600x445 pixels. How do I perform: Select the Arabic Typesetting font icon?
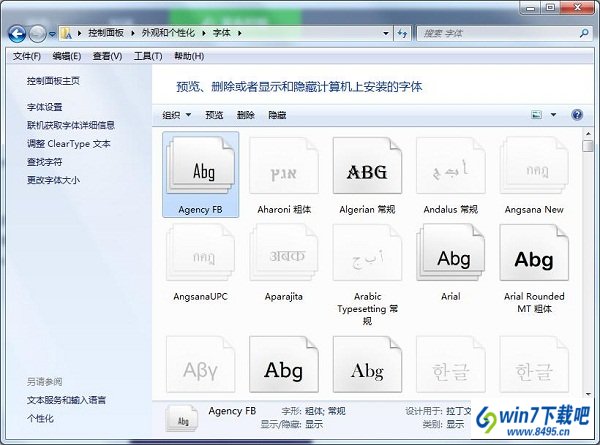(367, 253)
